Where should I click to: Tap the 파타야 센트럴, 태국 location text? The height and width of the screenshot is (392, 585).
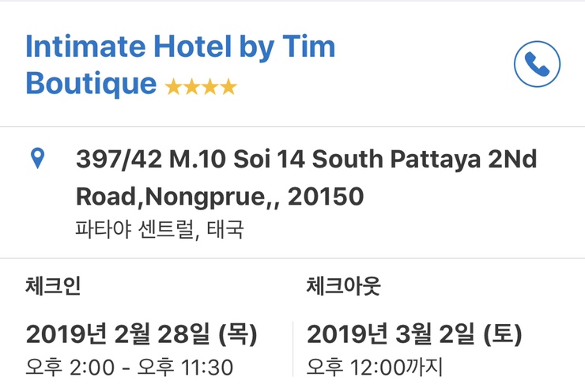coord(160,230)
